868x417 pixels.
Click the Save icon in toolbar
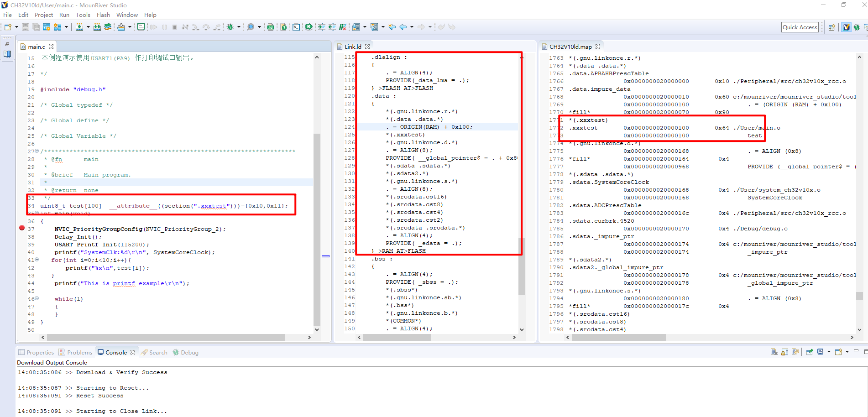[x=26, y=27]
